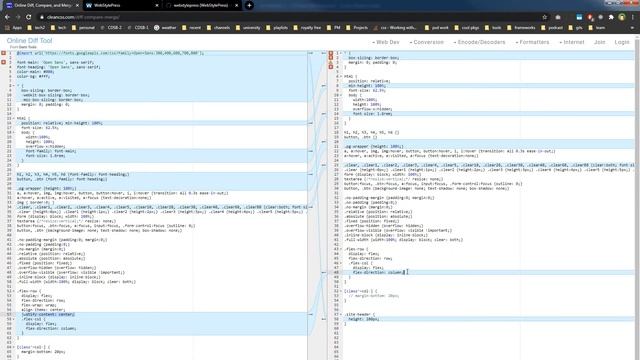Click the error marker on left editor line 3
This screenshot has width=640, height=360.
(4, 62)
